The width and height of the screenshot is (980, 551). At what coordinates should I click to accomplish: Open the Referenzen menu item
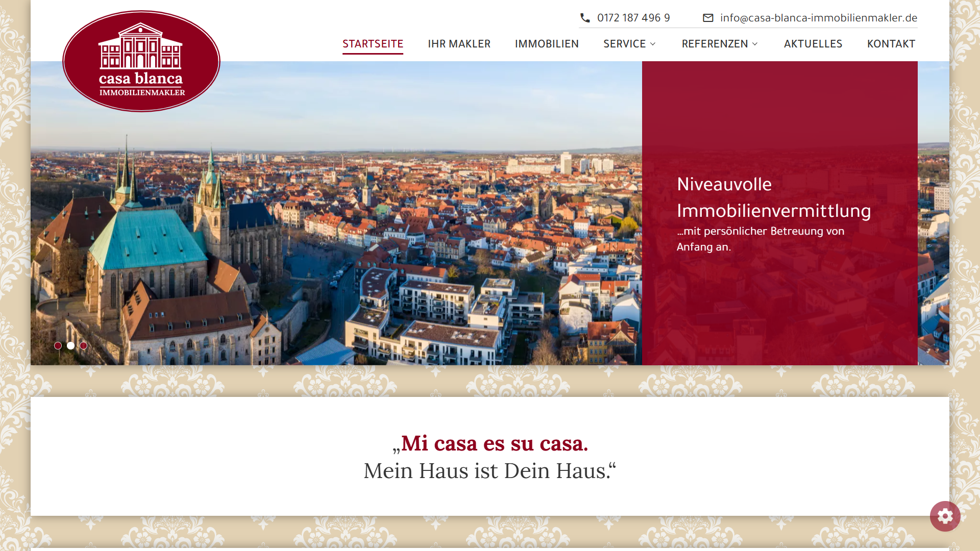coord(715,44)
